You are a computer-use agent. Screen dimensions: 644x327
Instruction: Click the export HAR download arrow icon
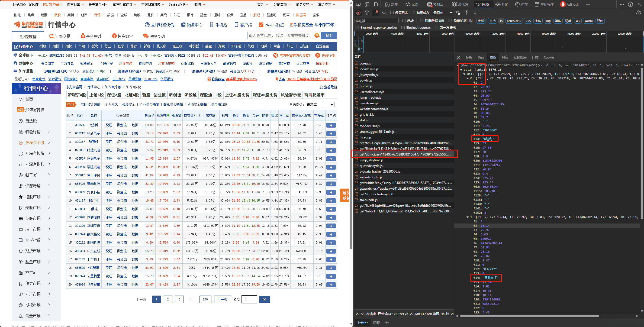[x=475, y=13]
